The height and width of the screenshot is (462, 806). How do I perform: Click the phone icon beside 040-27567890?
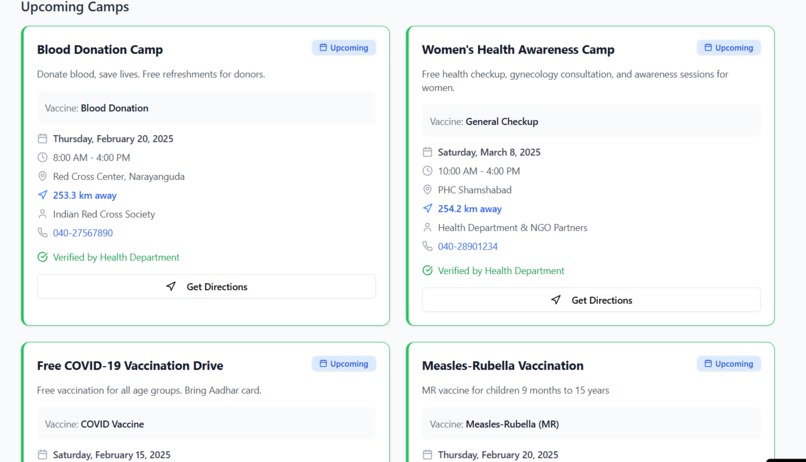click(42, 233)
